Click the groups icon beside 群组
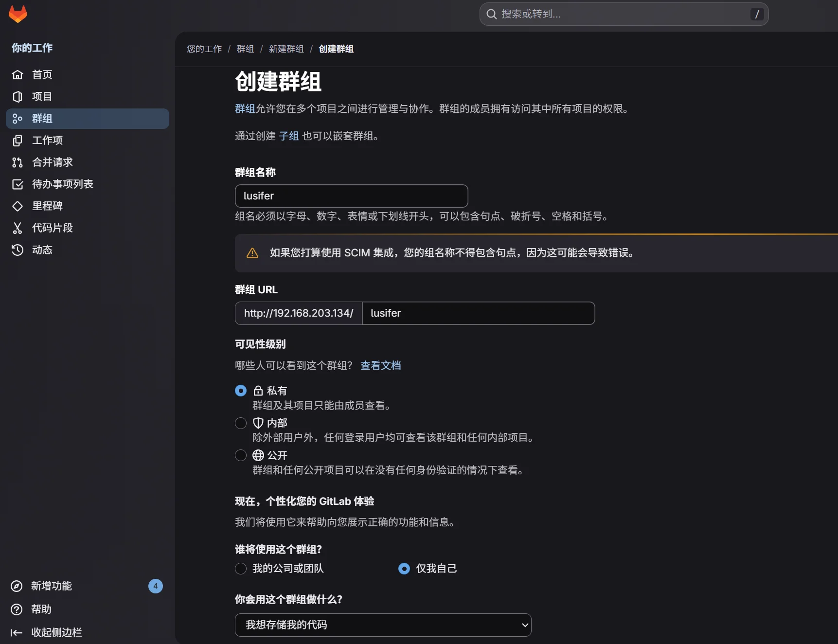 [x=18, y=118]
